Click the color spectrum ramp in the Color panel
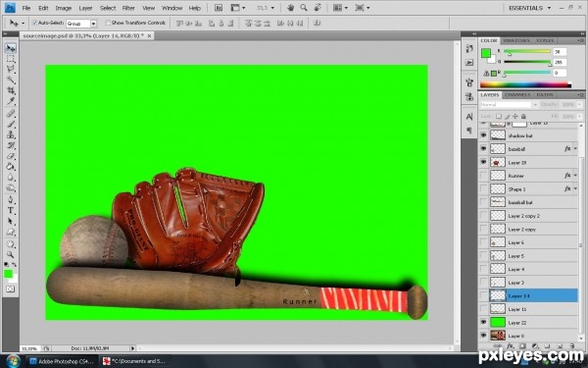 point(525,84)
